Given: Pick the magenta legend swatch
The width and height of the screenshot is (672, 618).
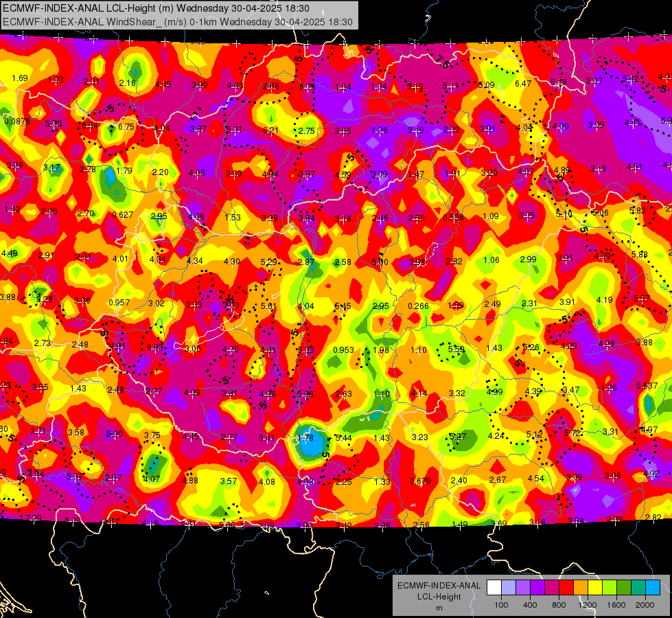Looking at the screenshot, I should coord(552,588).
